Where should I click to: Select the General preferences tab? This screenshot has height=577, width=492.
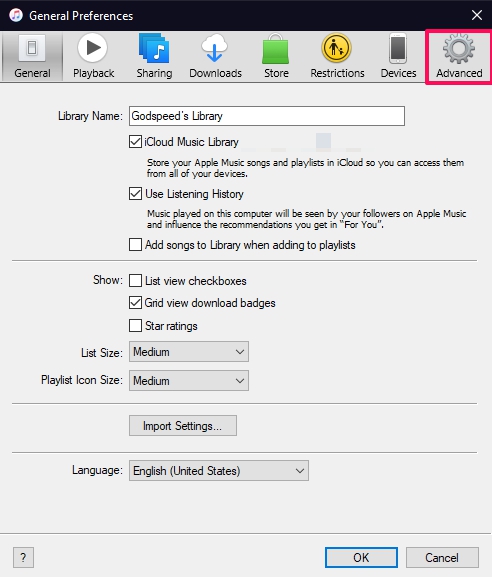[32, 56]
